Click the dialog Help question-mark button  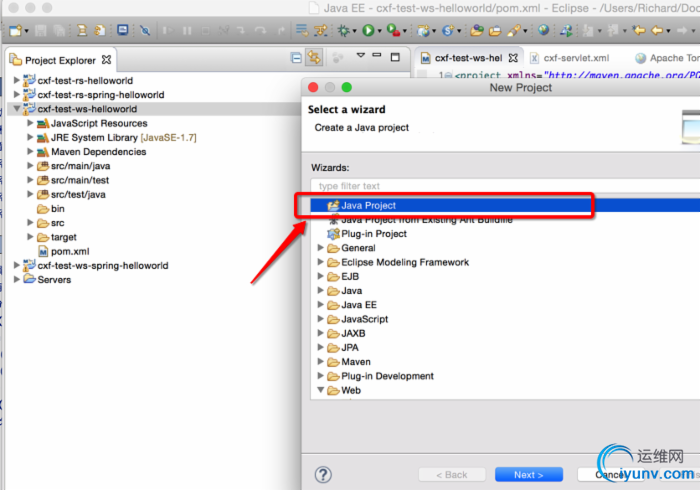click(323, 475)
